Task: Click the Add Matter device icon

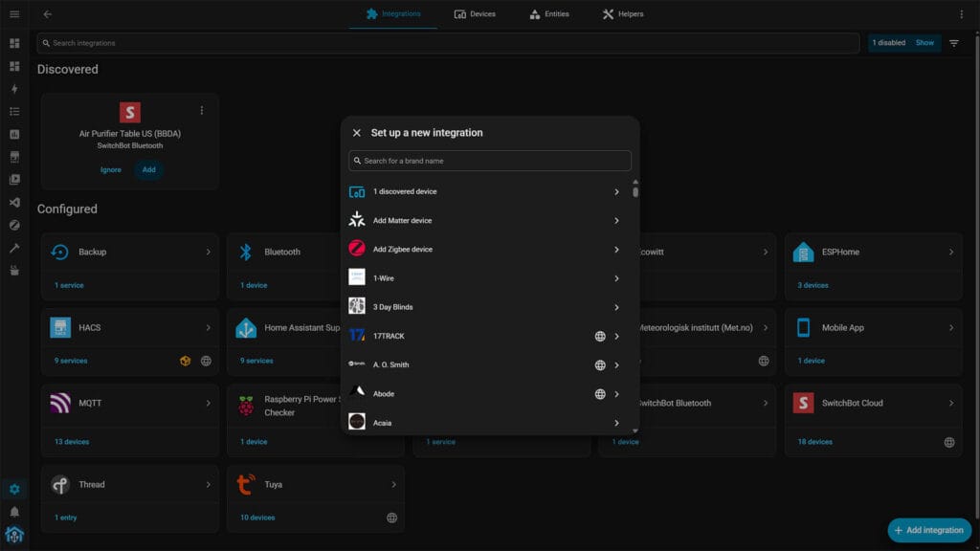Action: [356, 219]
